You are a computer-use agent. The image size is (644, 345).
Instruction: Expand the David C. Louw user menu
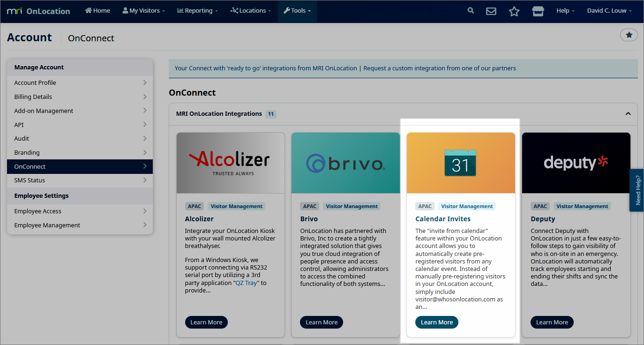[609, 11]
